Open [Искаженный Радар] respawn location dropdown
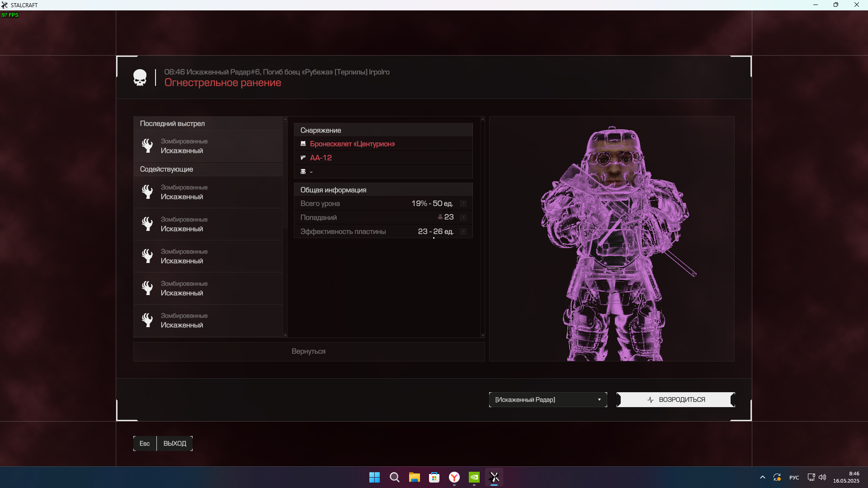Screen dimensions: 868x488 click(x=548, y=400)
